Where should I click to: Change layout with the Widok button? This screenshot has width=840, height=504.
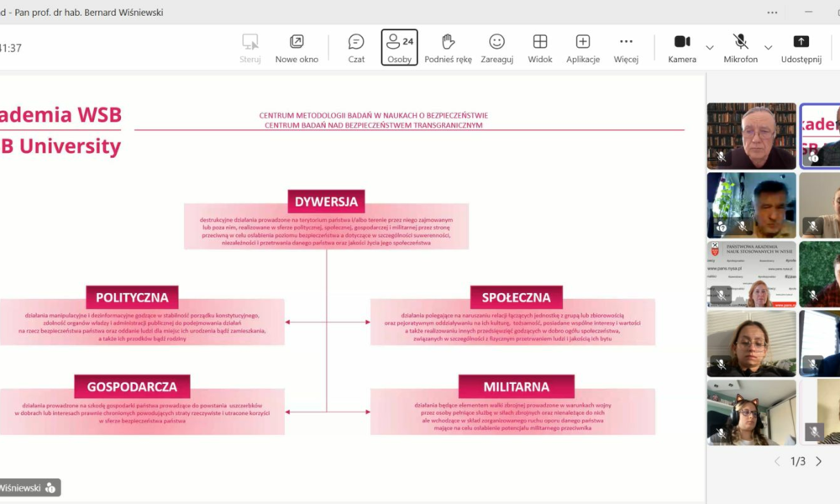[x=540, y=48]
